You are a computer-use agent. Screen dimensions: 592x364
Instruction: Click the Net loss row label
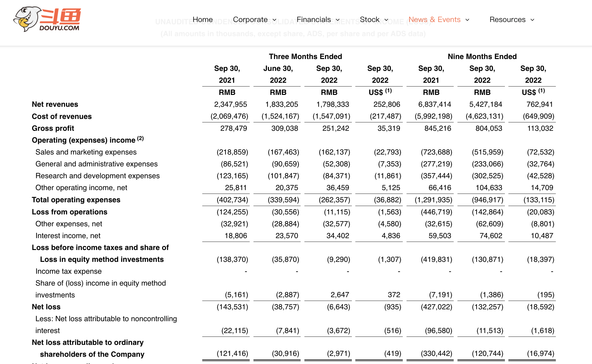pyautogui.click(x=46, y=307)
